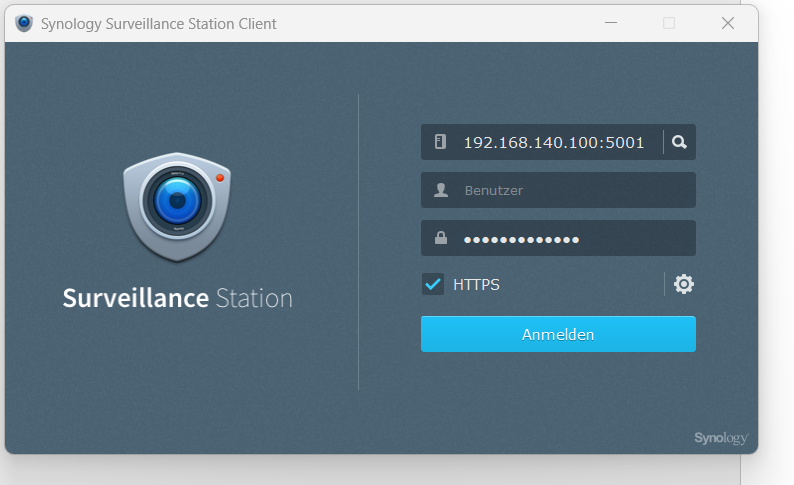Image resolution: width=794 pixels, height=485 pixels.
Task: Minimize the Surveillance Station Client window
Action: coord(611,23)
